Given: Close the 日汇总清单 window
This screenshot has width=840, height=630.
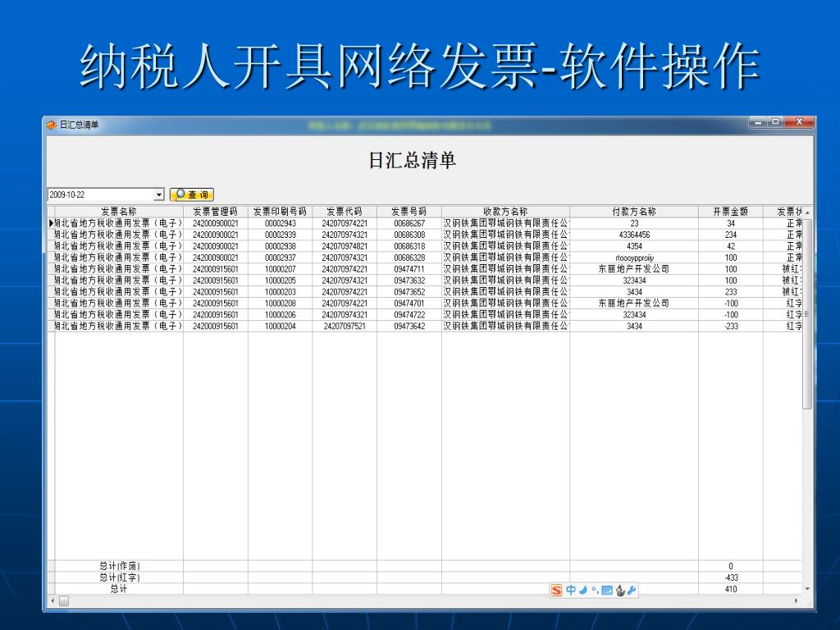Looking at the screenshot, I should pyautogui.click(x=799, y=122).
